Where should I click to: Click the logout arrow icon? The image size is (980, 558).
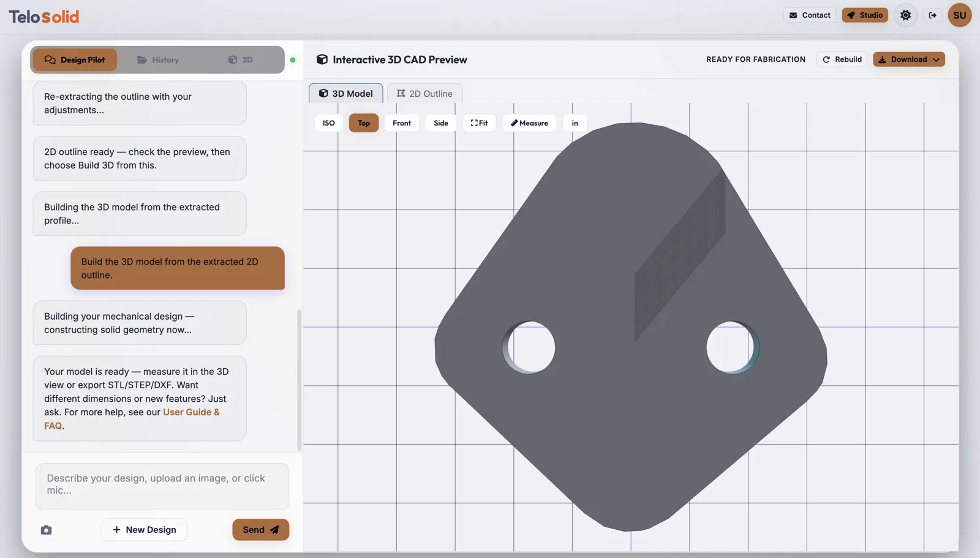(933, 15)
